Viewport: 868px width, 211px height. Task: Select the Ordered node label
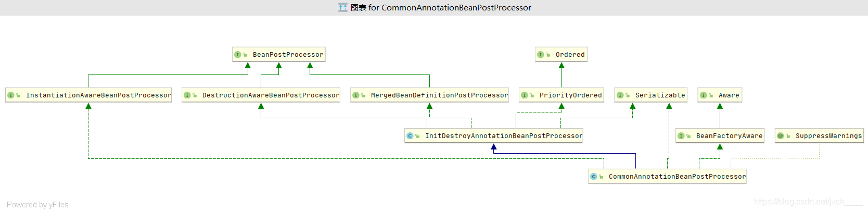click(x=570, y=55)
